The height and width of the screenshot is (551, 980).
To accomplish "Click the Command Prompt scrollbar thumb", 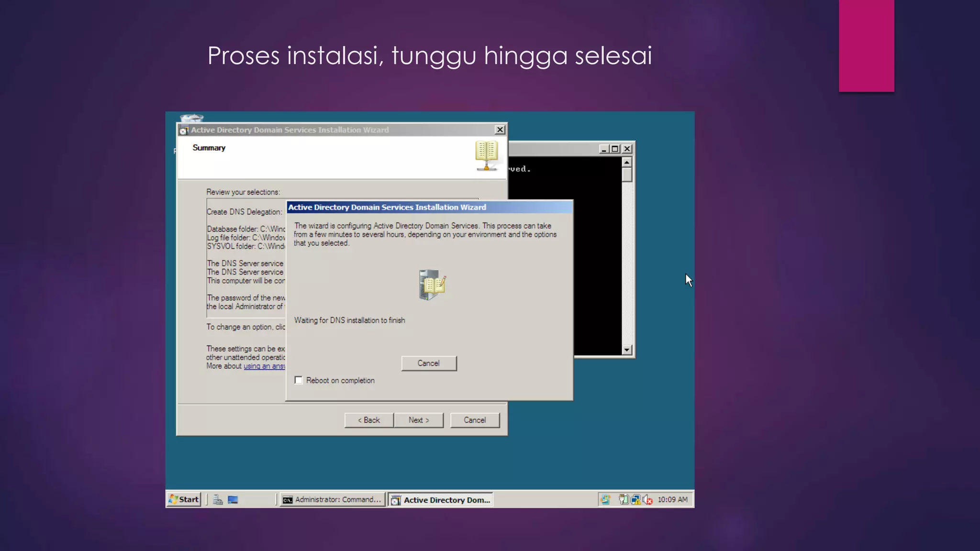I will click(627, 175).
